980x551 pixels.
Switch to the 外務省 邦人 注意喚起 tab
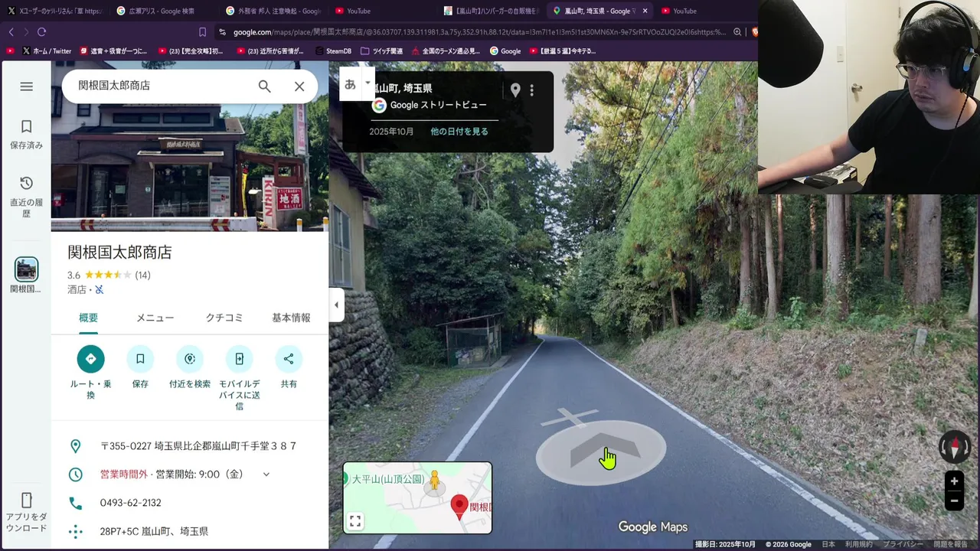pos(273,11)
